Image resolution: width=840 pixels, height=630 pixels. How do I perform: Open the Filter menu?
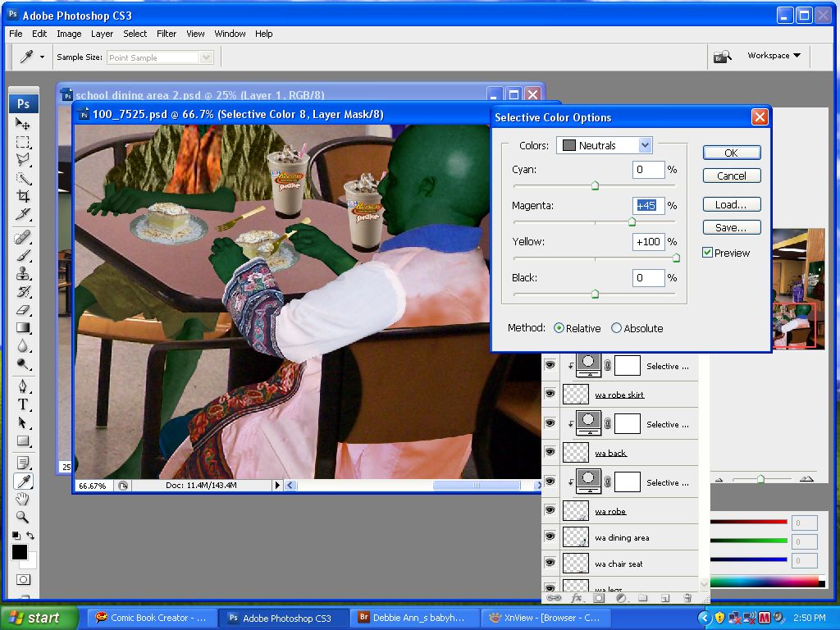167,34
